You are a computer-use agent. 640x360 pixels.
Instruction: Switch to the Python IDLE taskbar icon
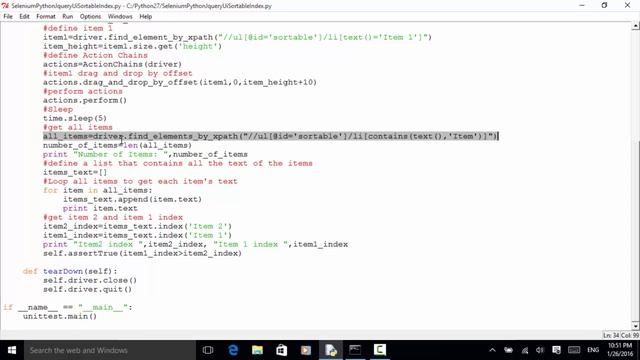tap(331, 350)
